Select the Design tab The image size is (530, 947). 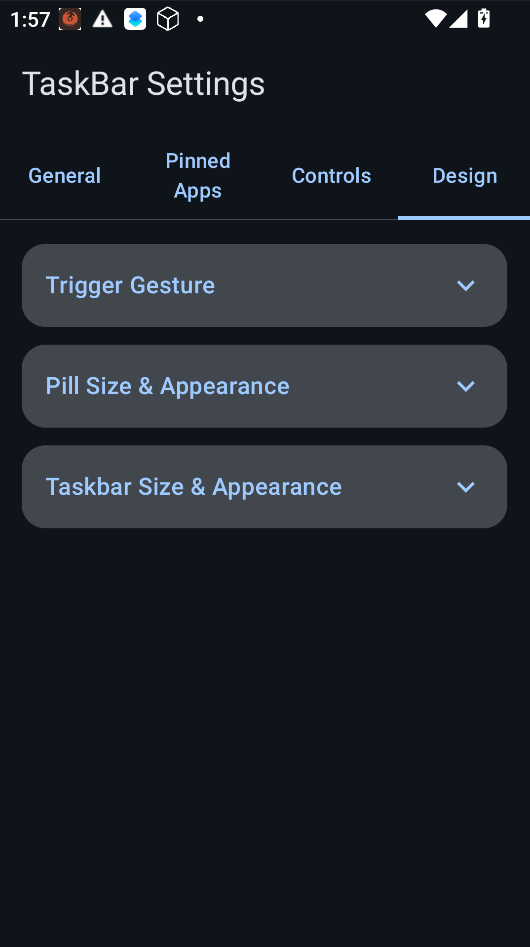coord(465,176)
